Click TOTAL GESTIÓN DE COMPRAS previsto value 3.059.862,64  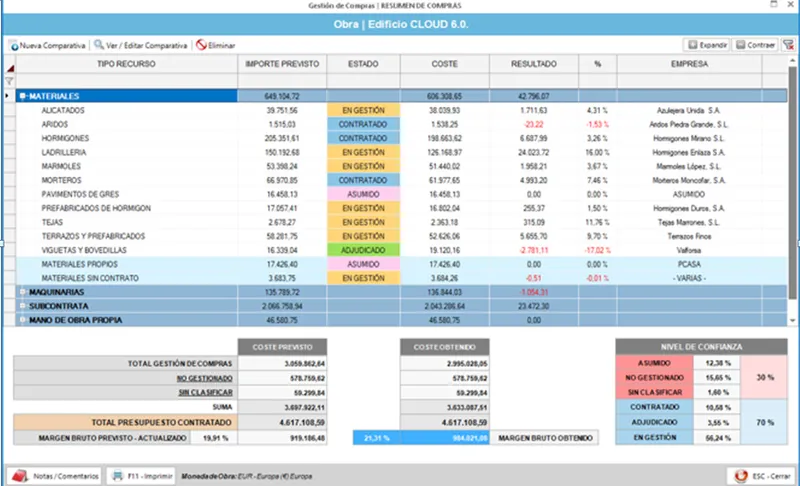click(282, 364)
